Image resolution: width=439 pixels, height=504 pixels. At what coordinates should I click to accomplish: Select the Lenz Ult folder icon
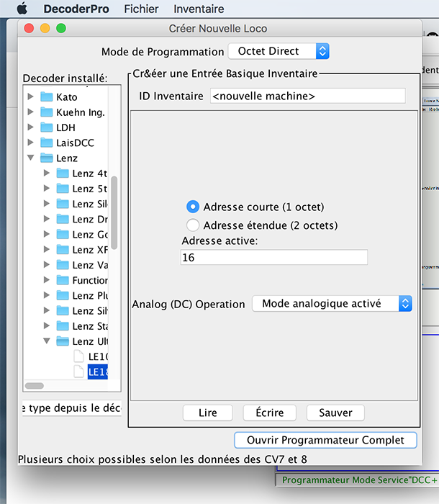pyautogui.click(x=63, y=341)
